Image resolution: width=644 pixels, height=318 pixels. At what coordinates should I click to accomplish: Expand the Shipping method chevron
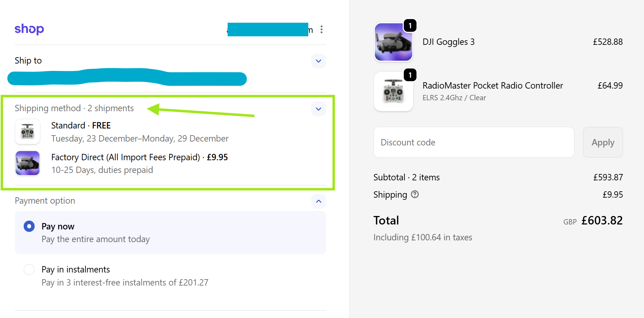(318, 109)
